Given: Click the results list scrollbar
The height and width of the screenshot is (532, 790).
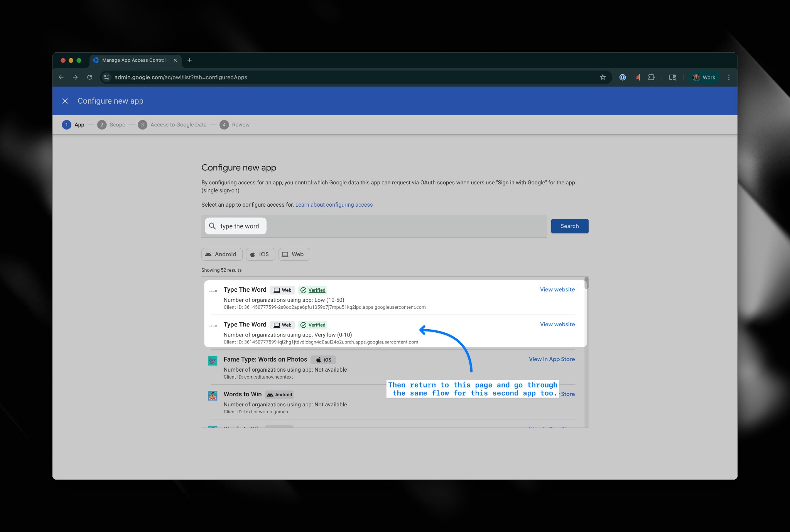Looking at the screenshot, I should (586, 283).
